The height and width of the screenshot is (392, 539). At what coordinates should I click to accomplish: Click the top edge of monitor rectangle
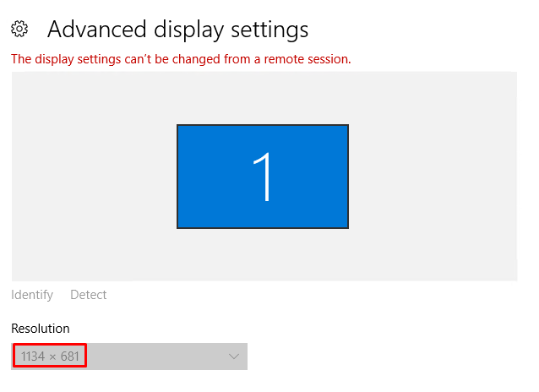263,125
